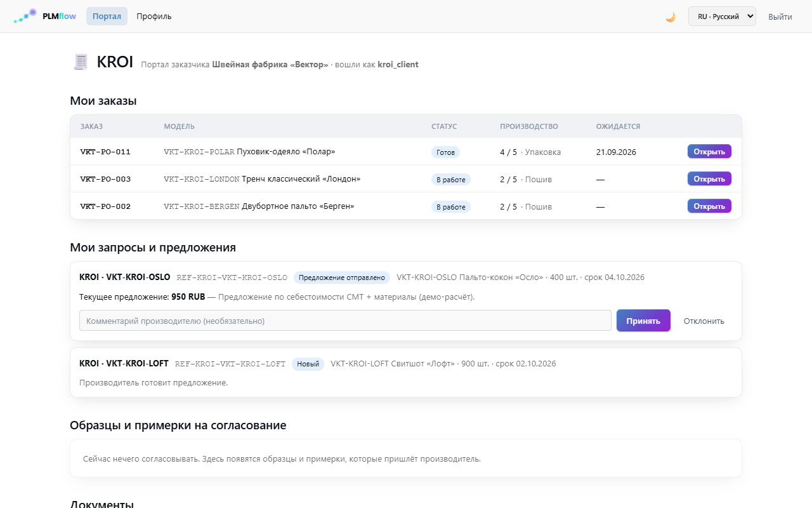812x508 pixels.
Task: Open order VKT-PO-002 with Открыть button
Action: tap(709, 206)
